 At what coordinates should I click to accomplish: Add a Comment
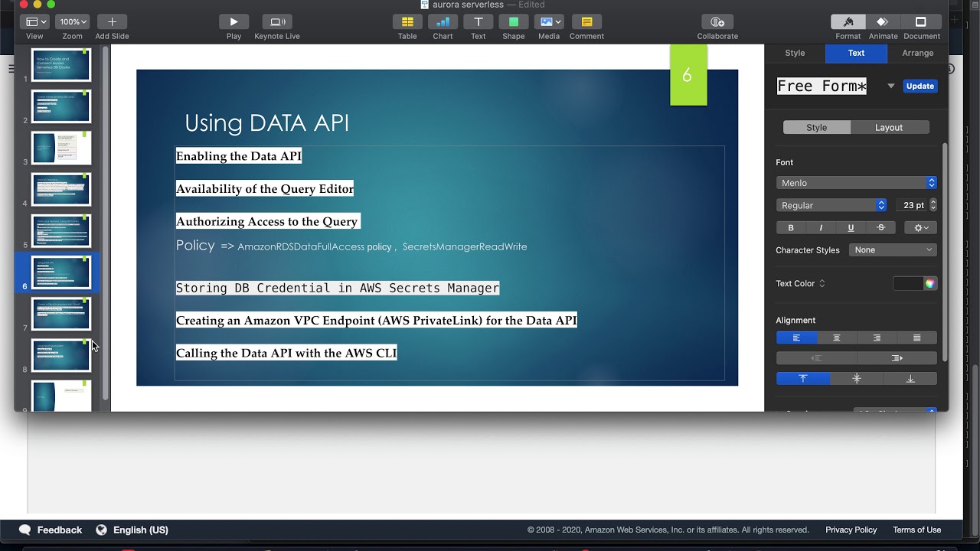(586, 22)
